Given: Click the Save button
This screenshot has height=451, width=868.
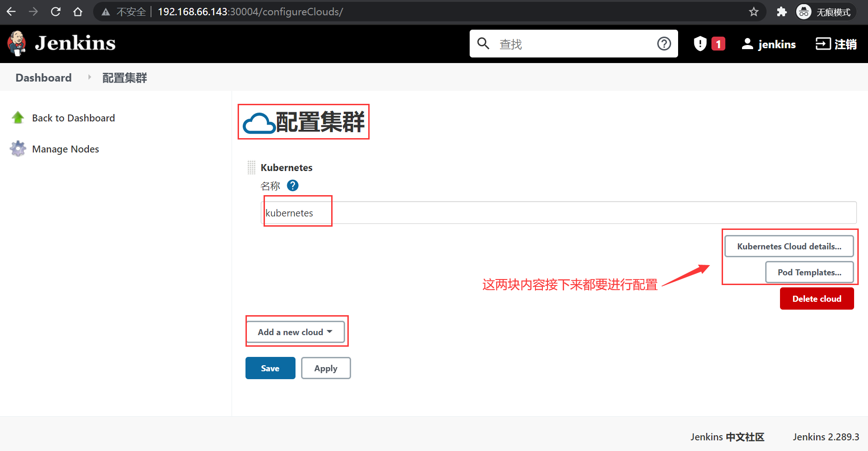Looking at the screenshot, I should (x=270, y=368).
